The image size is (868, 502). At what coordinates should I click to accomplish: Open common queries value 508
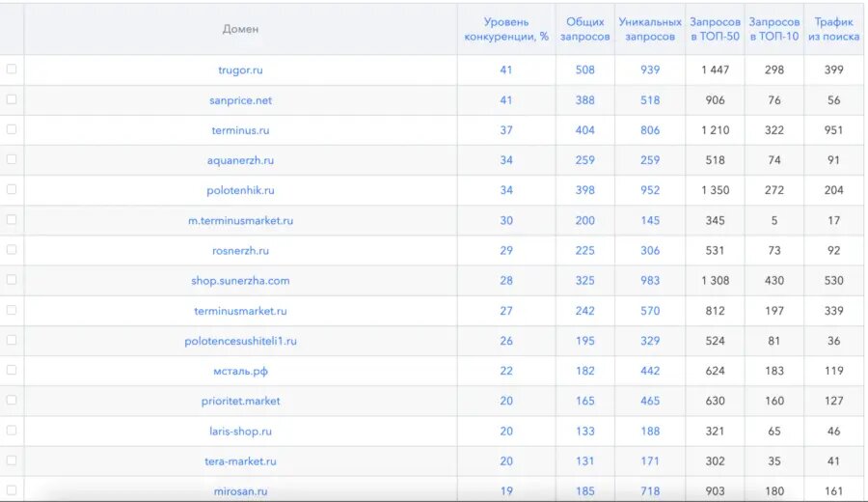click(584, 70)
